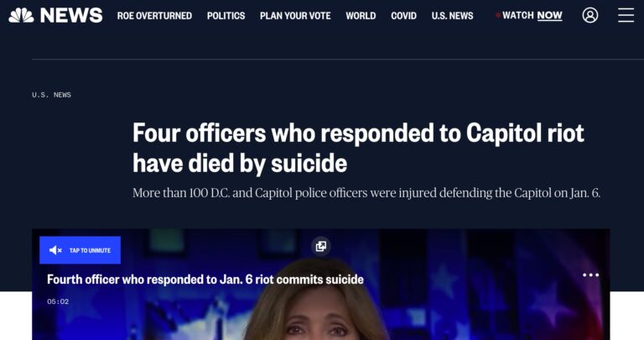This screenshot has width=644, height=340.
Task: Click the muted speaker icon
Action: pos(55,250)
